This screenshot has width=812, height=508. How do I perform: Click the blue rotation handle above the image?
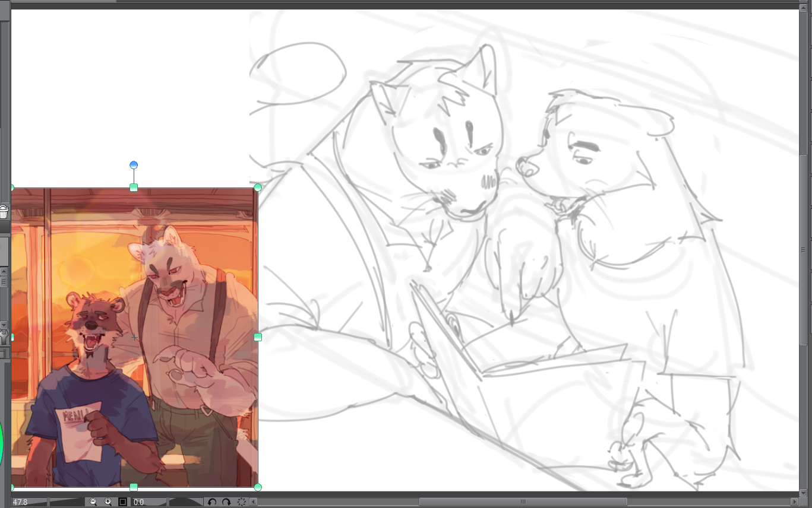tap(134, 165)
